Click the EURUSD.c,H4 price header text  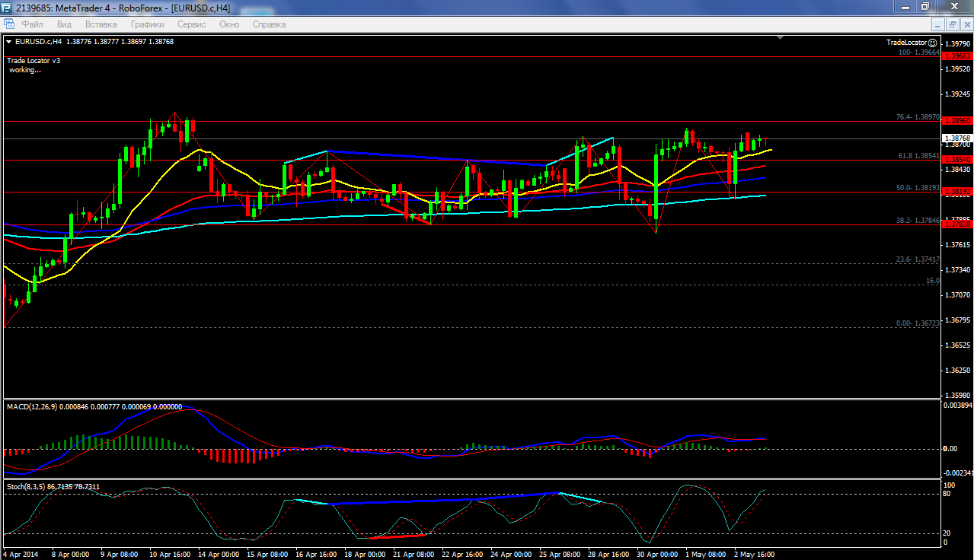94,42
